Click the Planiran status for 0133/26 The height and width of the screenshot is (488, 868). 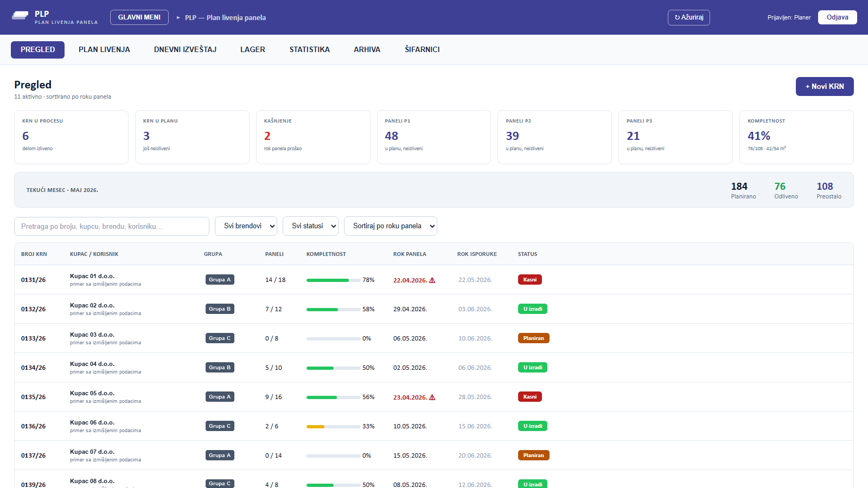coord(534,338)
